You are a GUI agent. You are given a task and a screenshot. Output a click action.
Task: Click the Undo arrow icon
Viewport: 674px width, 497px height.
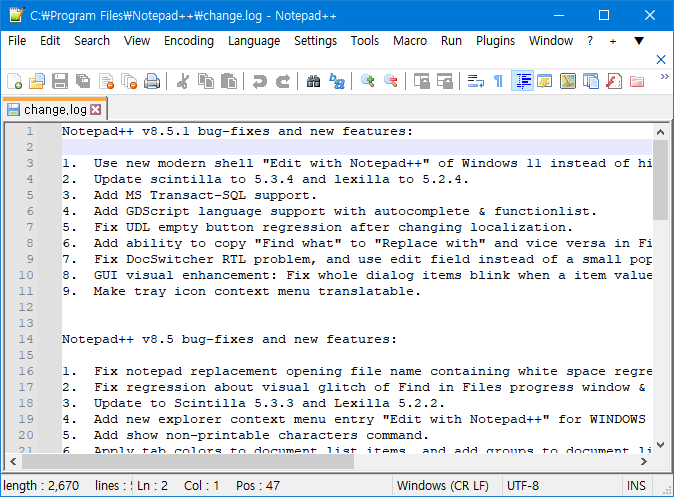(x=260, y=81)
